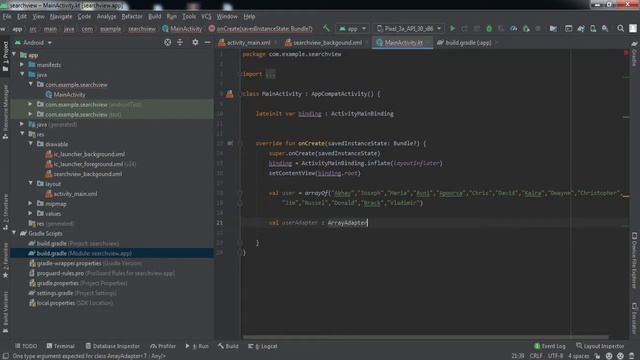Switch to build.gradle (app) editor tab

tap(468, 42)
